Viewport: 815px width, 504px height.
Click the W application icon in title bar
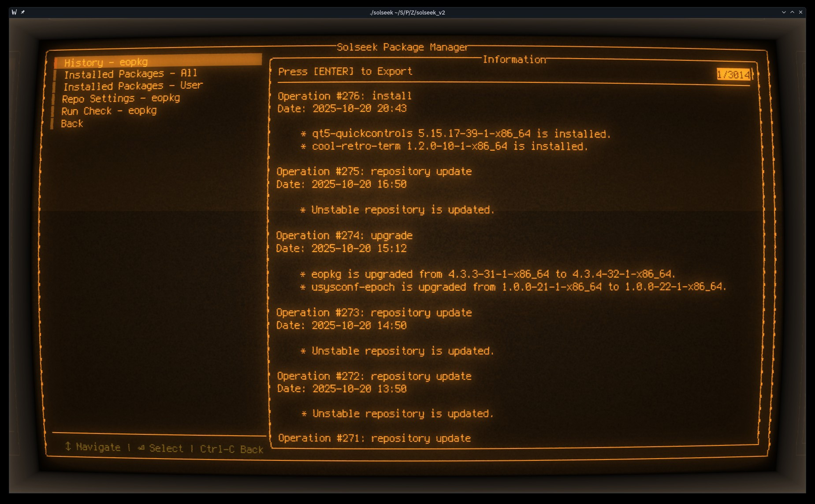(x=14, y=12)
